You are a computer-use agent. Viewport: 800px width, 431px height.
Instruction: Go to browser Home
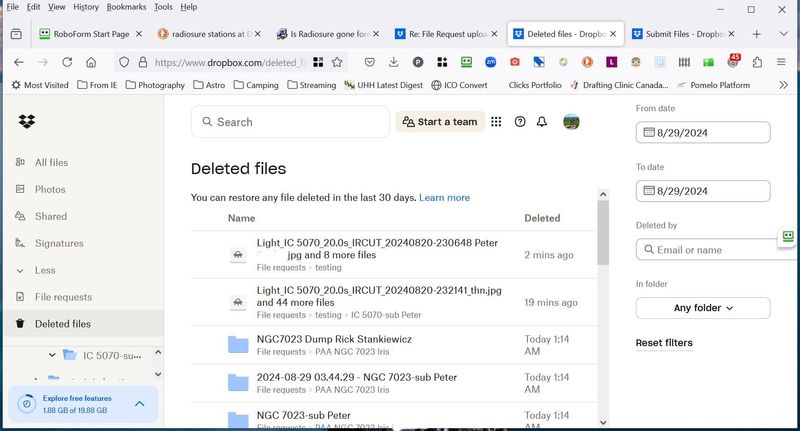[91, 62]
